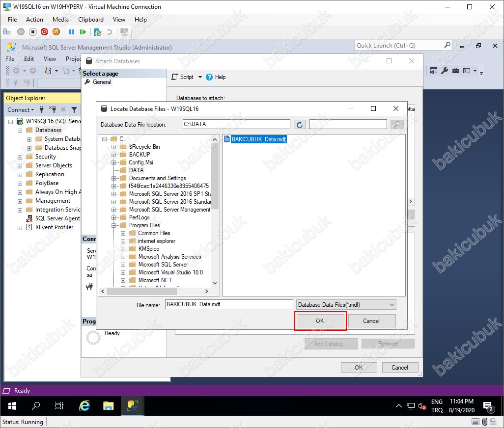
Task: Open File Explorer from taskbar
Action: 109,406
